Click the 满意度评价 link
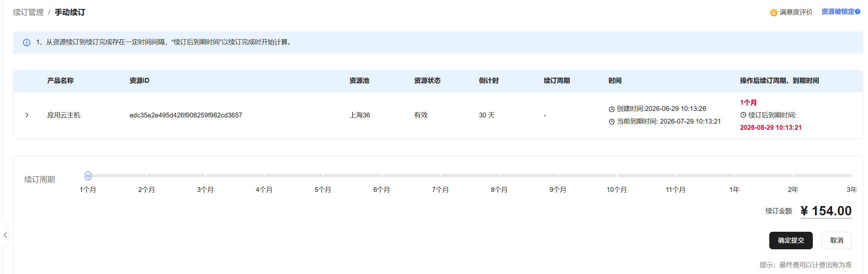Screen dimensions: 868x274 796,12
